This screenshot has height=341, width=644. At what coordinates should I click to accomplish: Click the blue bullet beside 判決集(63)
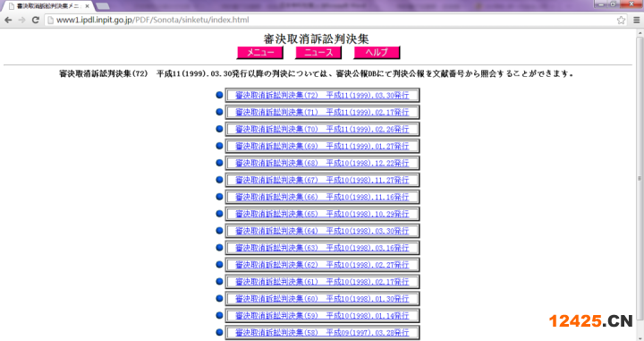coord(219,247)
